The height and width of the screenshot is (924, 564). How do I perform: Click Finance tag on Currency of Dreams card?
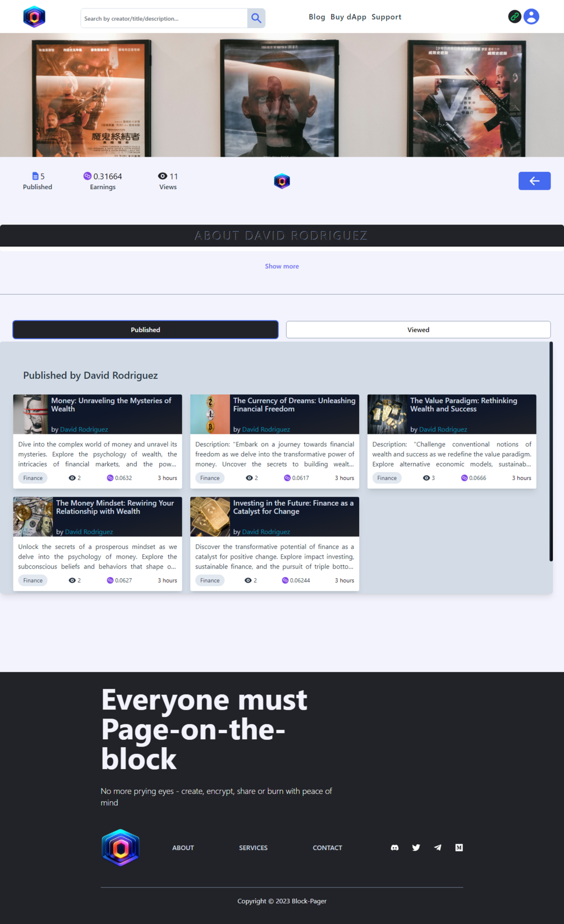[x=210, y=478]
